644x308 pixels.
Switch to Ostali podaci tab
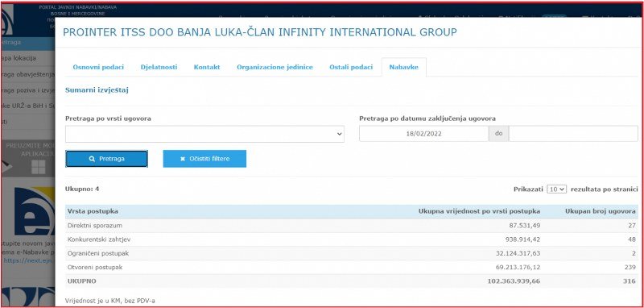coord(351,67)
